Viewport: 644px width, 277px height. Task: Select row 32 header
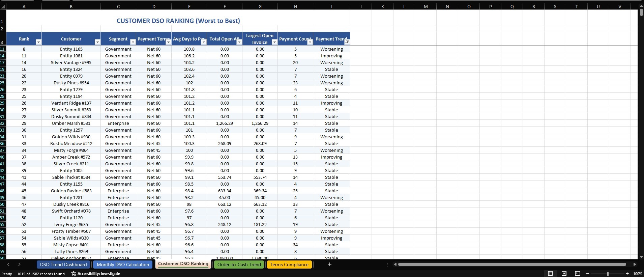pos(3,123)
